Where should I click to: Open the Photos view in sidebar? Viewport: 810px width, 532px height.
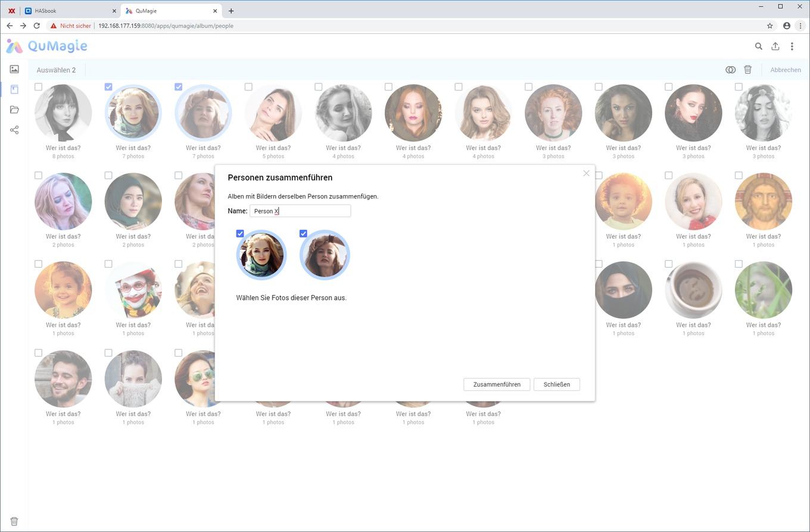click(14, 69)
